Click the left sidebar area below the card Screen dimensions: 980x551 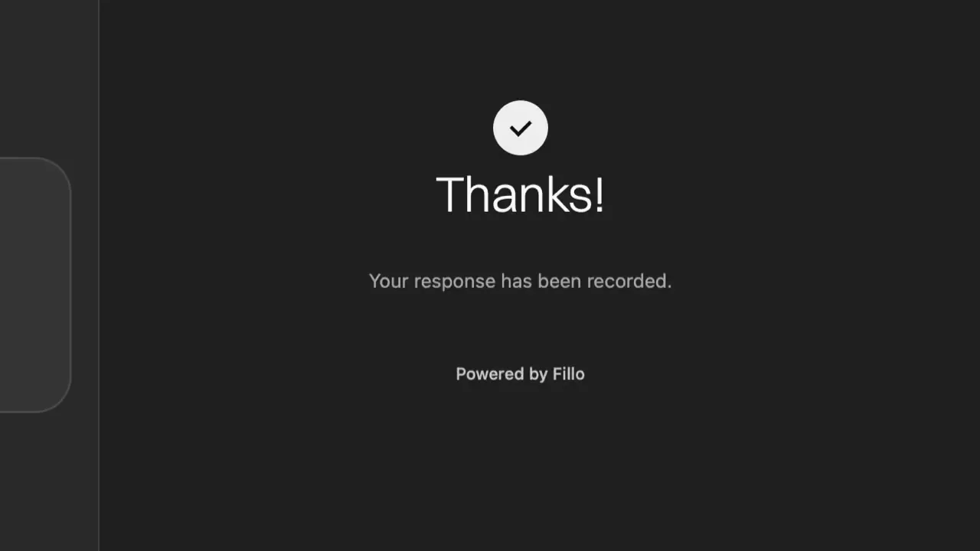[49, 482]
